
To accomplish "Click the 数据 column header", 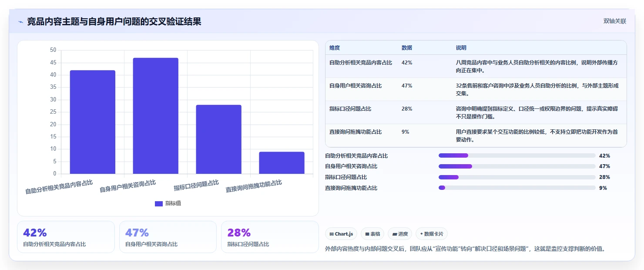I will (x=407, y=48).
